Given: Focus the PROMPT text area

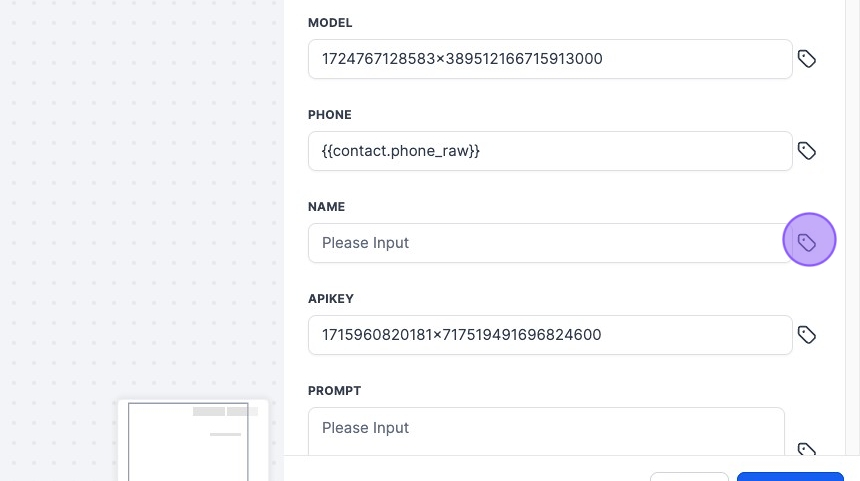Looking at the screenshot, I should click(545, 430).
